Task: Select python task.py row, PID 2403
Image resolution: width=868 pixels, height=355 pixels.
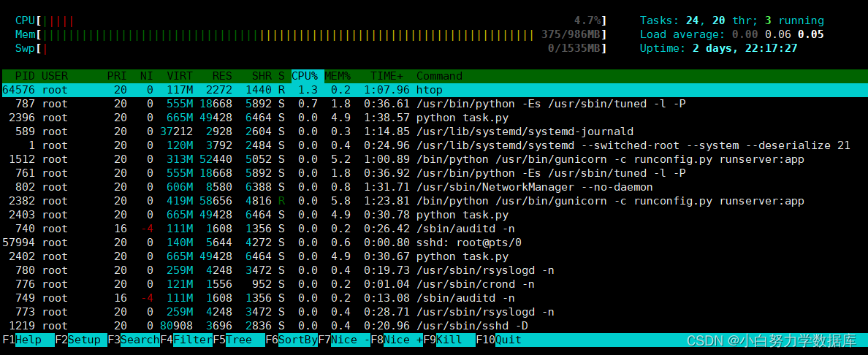Action: pyautogui.click(x=434, y=215)
